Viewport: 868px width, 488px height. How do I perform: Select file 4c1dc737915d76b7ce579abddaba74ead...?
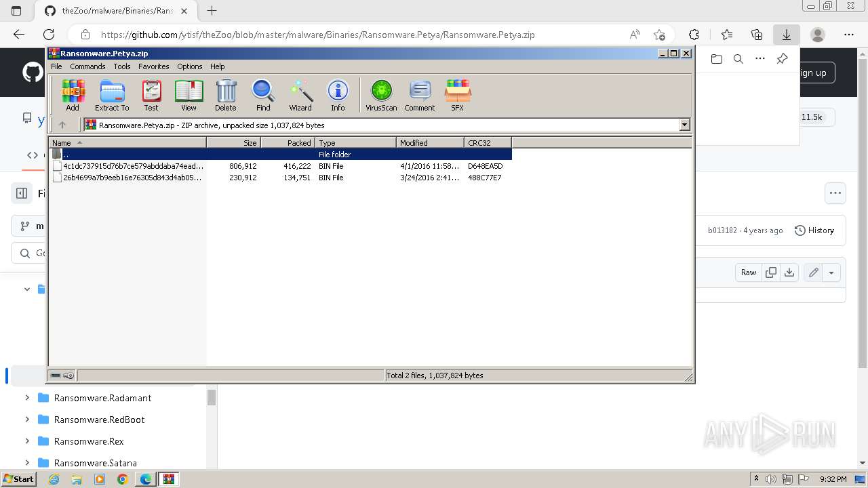click(x=280, y=166)
